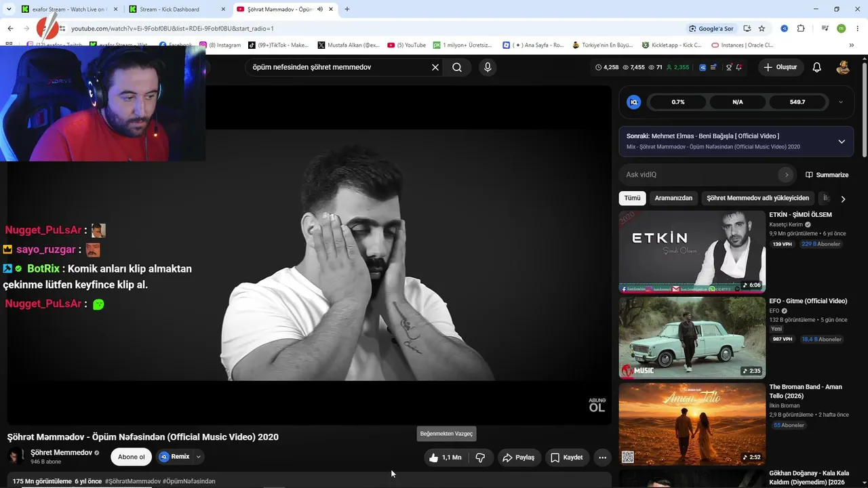Open the vidIQ browser extension icon
The width and height of the screenshot is (868, 488).
coord(784,28)
